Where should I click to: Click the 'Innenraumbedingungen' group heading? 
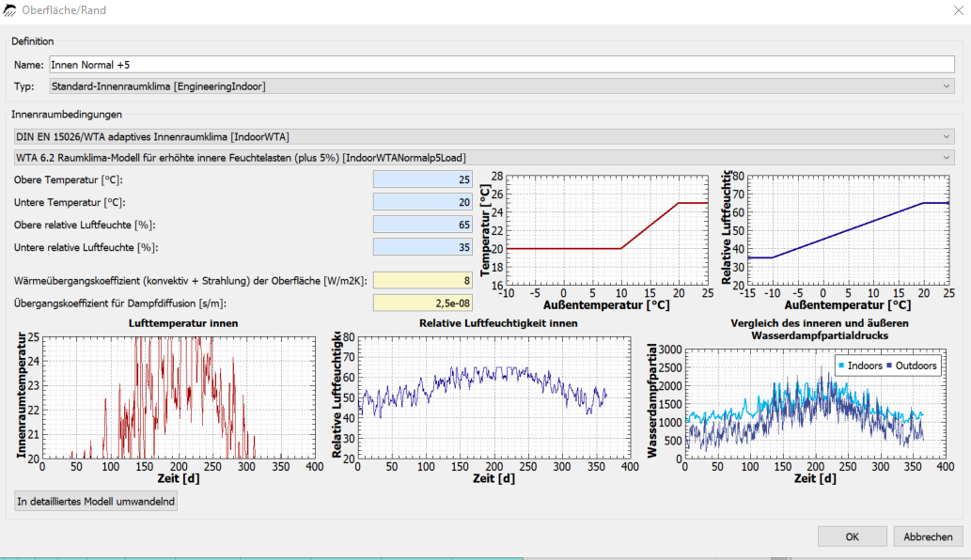(66, 115)
